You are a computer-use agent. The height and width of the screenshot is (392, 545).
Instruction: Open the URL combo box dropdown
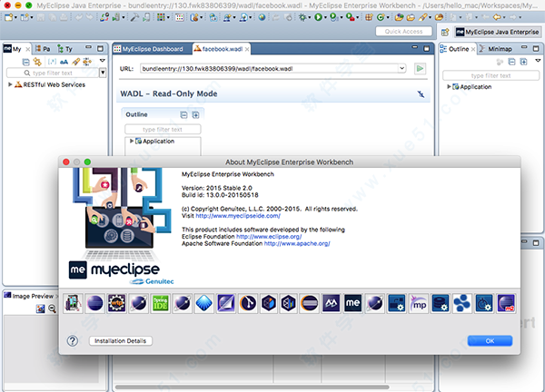(x=401, y=68)
